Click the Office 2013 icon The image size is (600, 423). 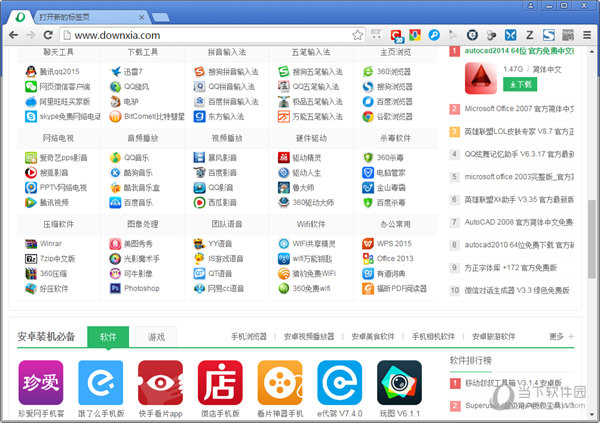point(368,258)
